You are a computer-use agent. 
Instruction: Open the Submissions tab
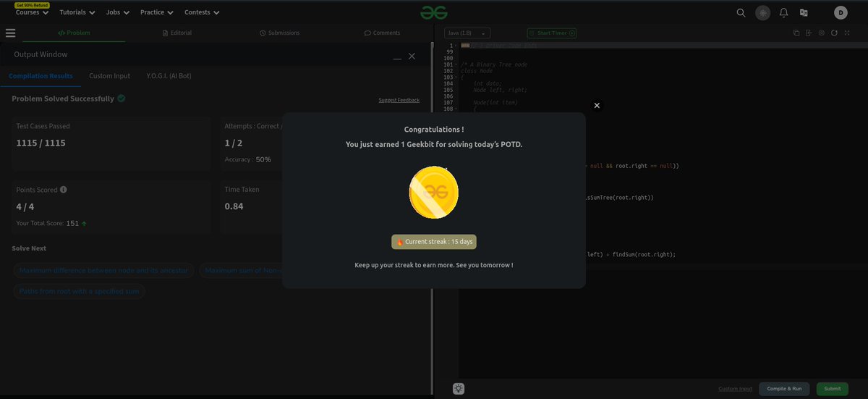[279, 33]
